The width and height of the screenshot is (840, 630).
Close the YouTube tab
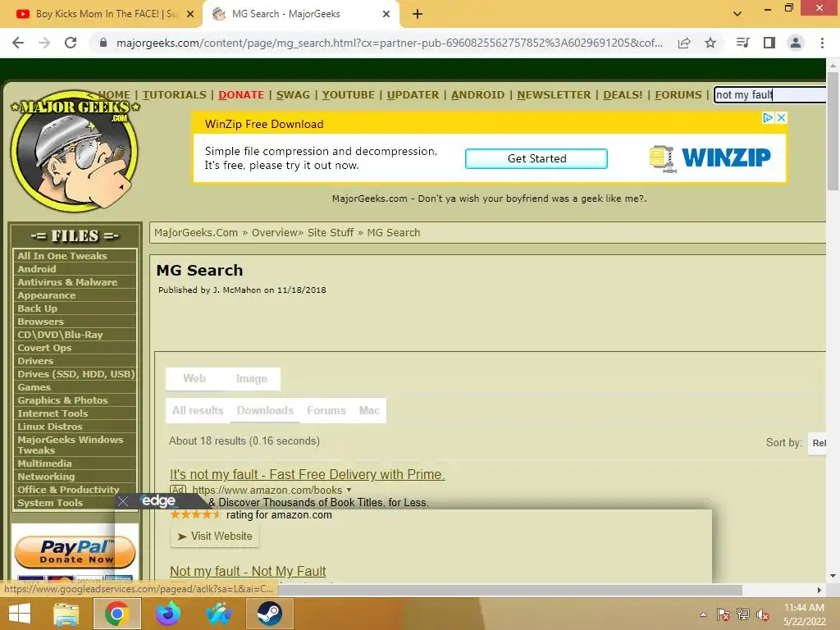(x=190, y=14)
